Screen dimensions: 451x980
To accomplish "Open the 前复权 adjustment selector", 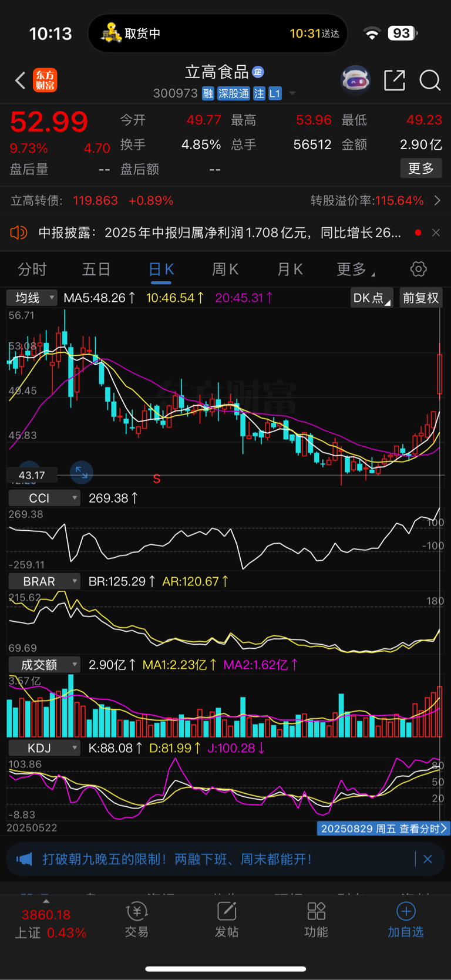I will coord(420,298).
